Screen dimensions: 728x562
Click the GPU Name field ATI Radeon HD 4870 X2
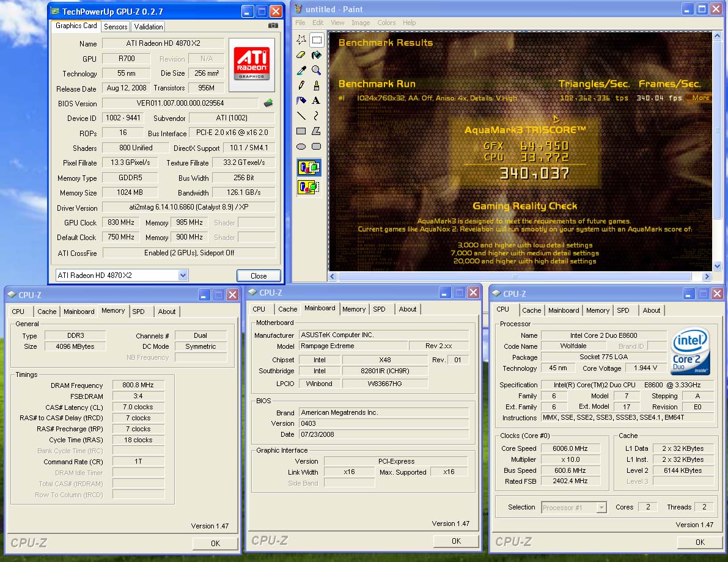[x=163, y=43]
